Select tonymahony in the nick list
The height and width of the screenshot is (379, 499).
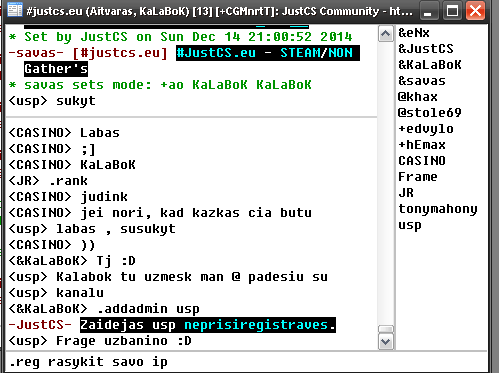coord(438,209)
